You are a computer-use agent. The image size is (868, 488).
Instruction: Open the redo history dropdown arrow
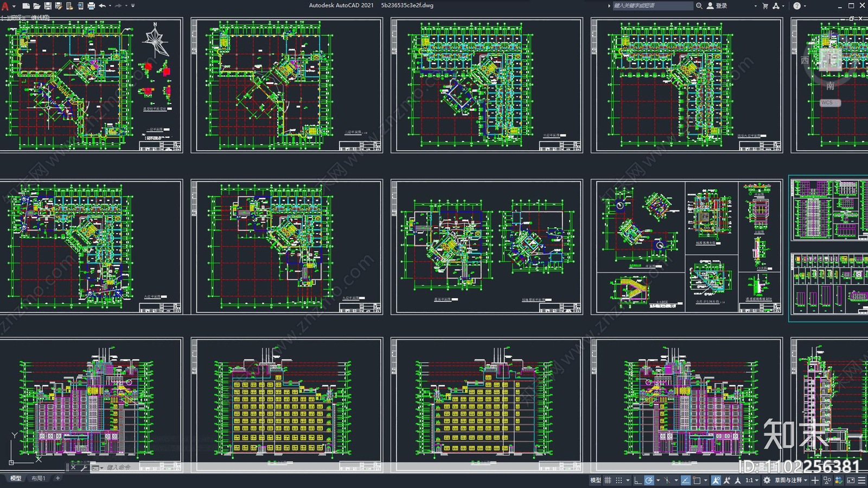coord(126,6)
